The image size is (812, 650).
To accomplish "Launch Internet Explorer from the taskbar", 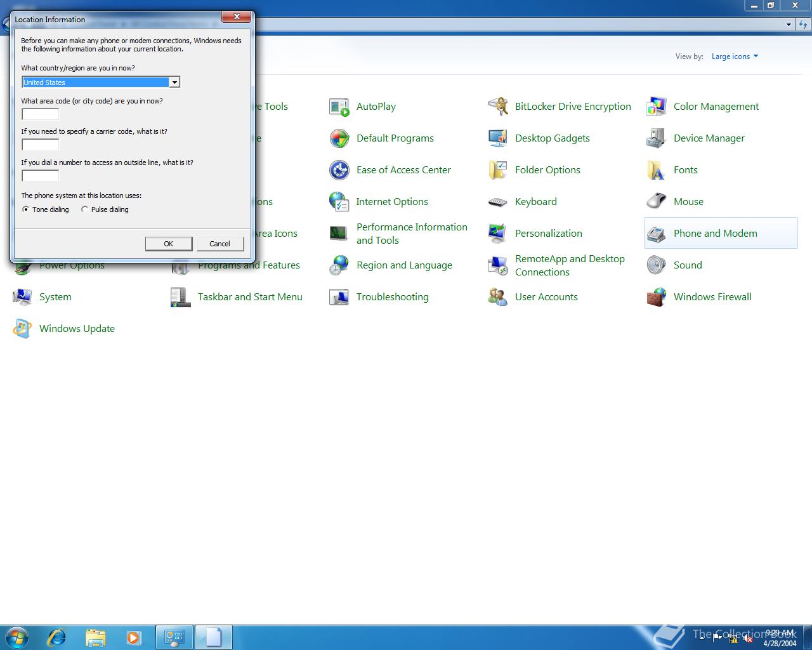I will (56, 637).
